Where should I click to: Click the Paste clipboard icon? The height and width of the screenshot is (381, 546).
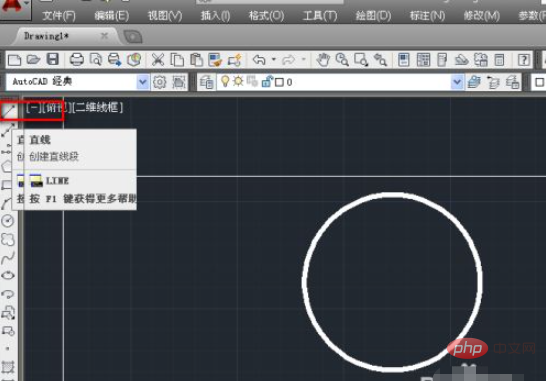tap(196, 60)
